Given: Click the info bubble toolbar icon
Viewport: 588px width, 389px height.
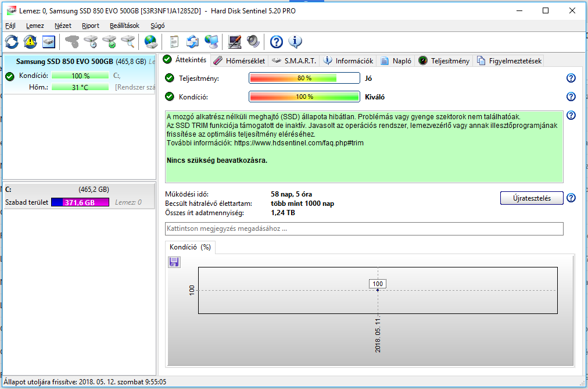Looking at the screenshot, I should click(x=295, y=42).
